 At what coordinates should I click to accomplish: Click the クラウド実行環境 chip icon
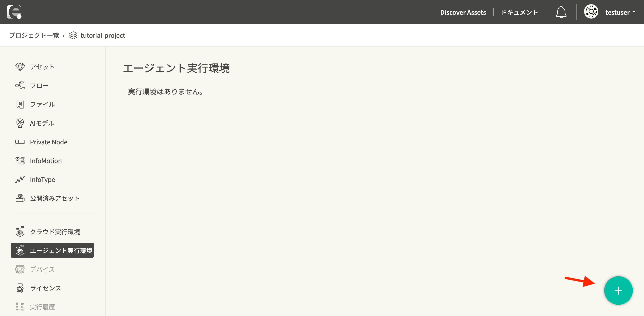pyautogui.click(x=20, y=232)
